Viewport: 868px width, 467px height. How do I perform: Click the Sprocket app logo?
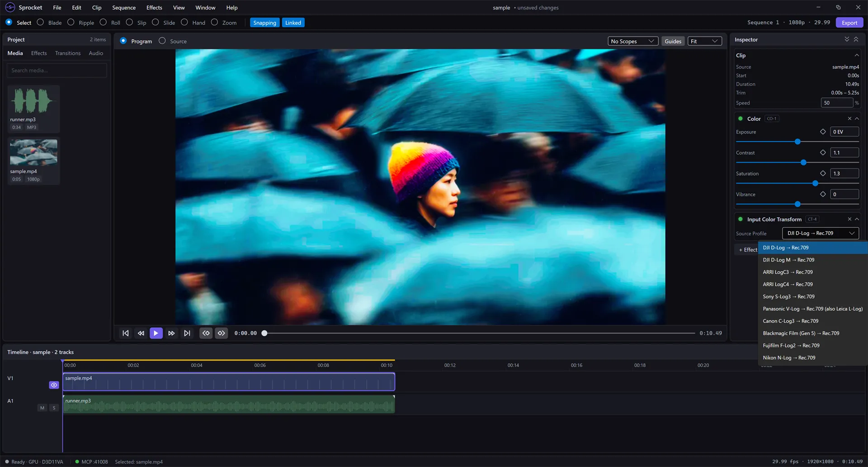click(10, 7)
